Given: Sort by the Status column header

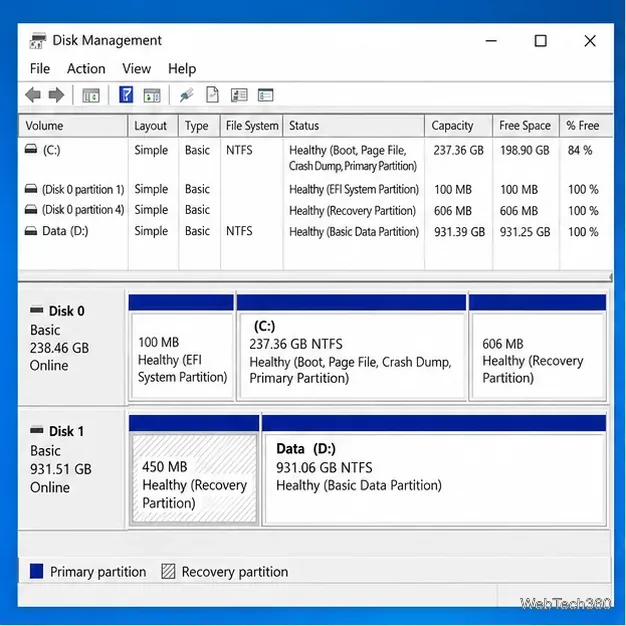Looking at the screenshot, I should tap(354, 126).
